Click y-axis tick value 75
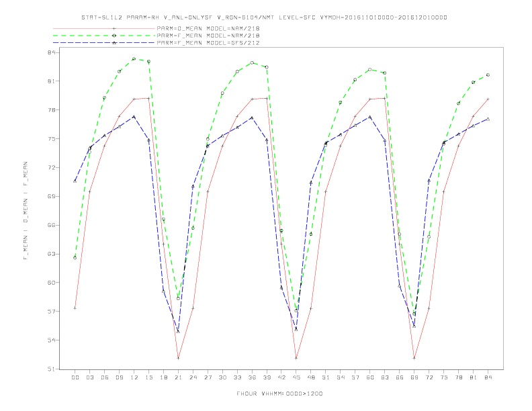The image size is (532, 411). 52,139
